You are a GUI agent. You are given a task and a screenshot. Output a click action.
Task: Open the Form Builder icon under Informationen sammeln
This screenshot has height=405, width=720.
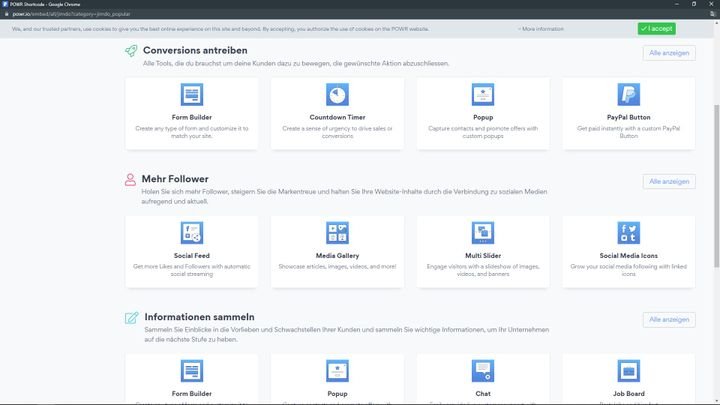click(191, 371)
